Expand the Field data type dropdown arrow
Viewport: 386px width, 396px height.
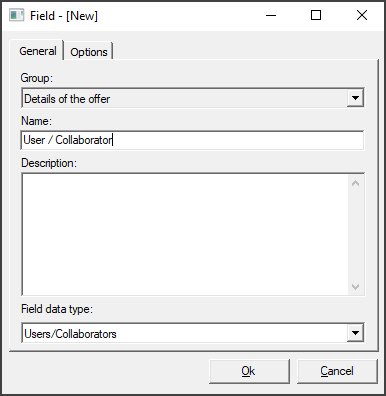click(x=355, y=333)
